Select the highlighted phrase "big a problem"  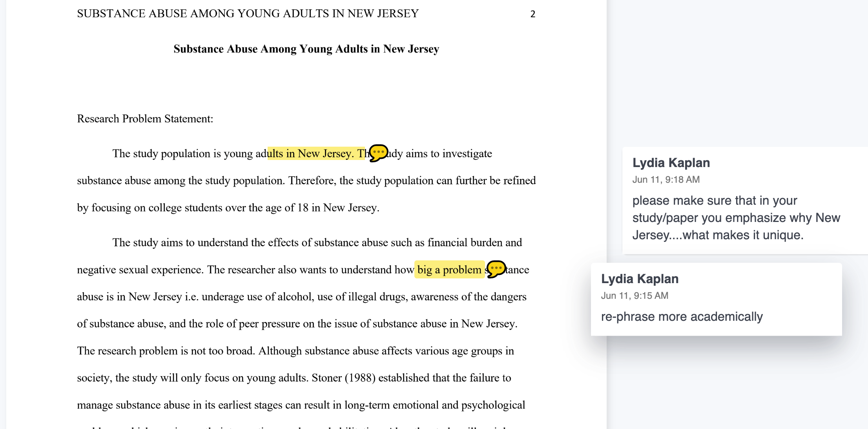[449, 270]
